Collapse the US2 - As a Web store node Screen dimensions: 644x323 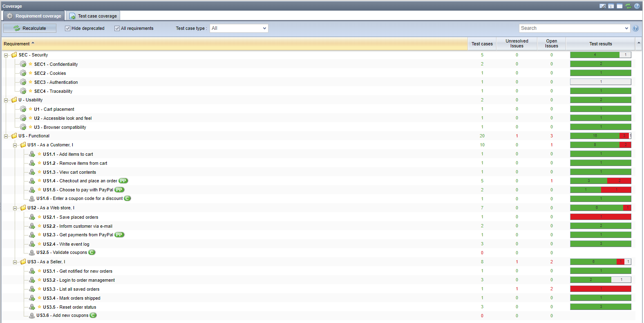pos(15,208)
